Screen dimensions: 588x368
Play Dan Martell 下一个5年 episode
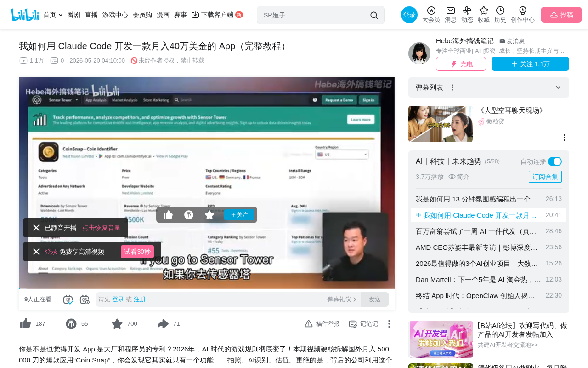[489, 280]
